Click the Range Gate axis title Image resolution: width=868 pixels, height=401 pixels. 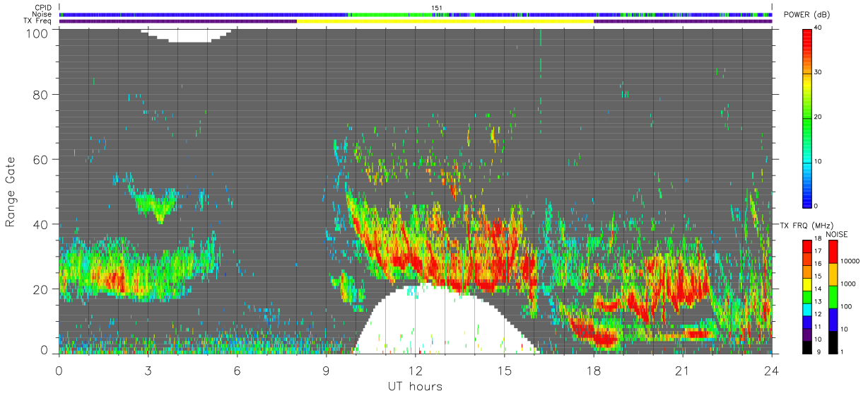pyautogui.click(x=11, y=192)
